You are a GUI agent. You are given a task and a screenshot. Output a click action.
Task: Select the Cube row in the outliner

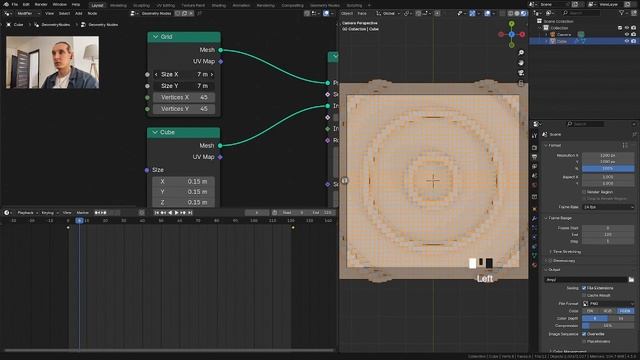[x=584, y=41]
